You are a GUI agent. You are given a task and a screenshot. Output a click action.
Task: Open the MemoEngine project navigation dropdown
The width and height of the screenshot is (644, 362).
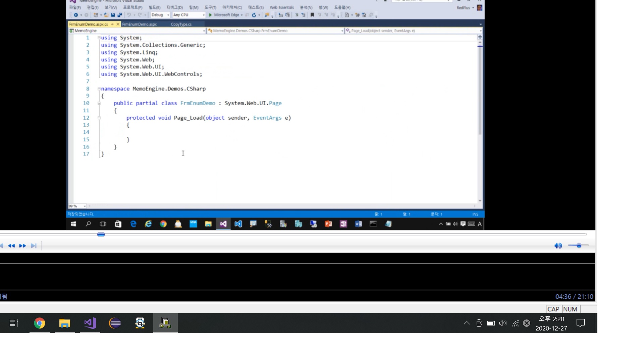click(137, 31)
